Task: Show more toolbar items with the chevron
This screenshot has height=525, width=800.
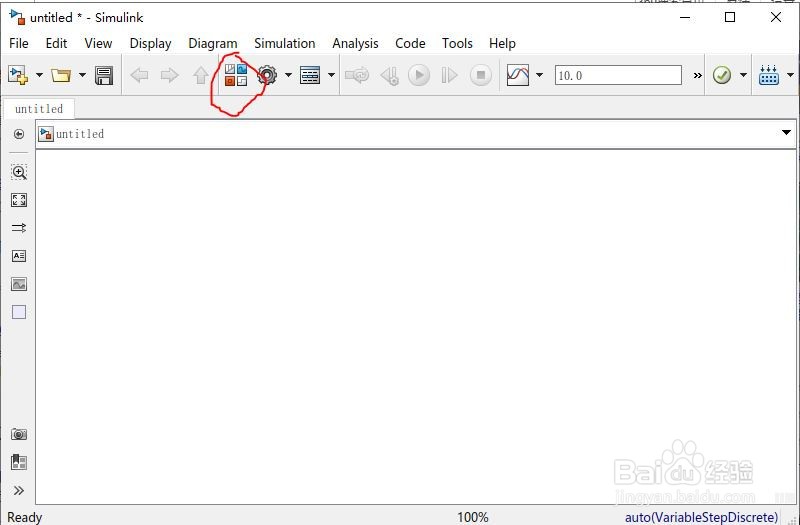Action: (x=697, y=76)
